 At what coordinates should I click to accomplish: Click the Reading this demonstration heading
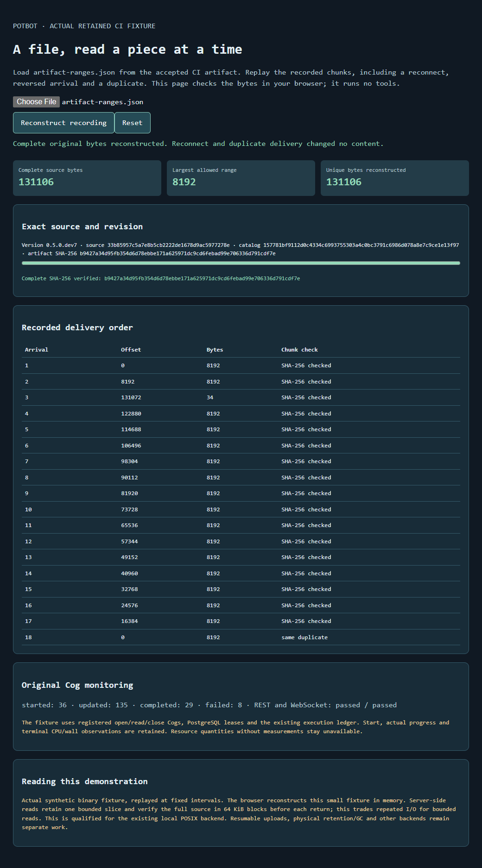pyautogui.click(x=85, y=781)
